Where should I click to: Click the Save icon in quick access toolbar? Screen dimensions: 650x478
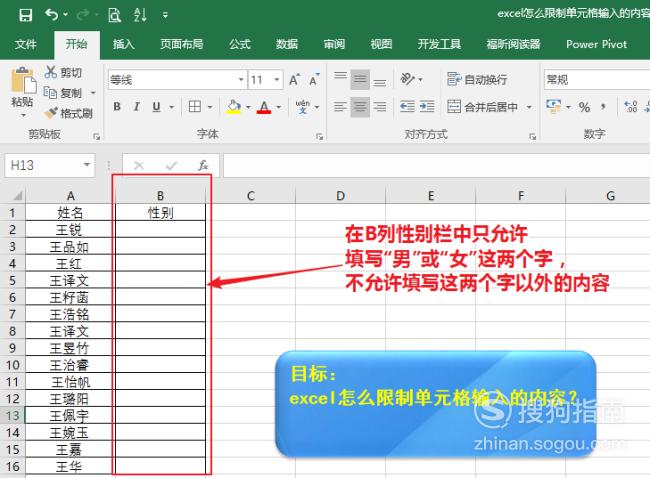point(26,15)
